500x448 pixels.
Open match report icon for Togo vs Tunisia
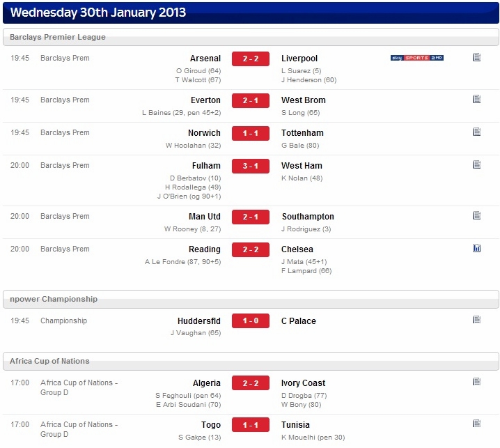pos(476,424)
